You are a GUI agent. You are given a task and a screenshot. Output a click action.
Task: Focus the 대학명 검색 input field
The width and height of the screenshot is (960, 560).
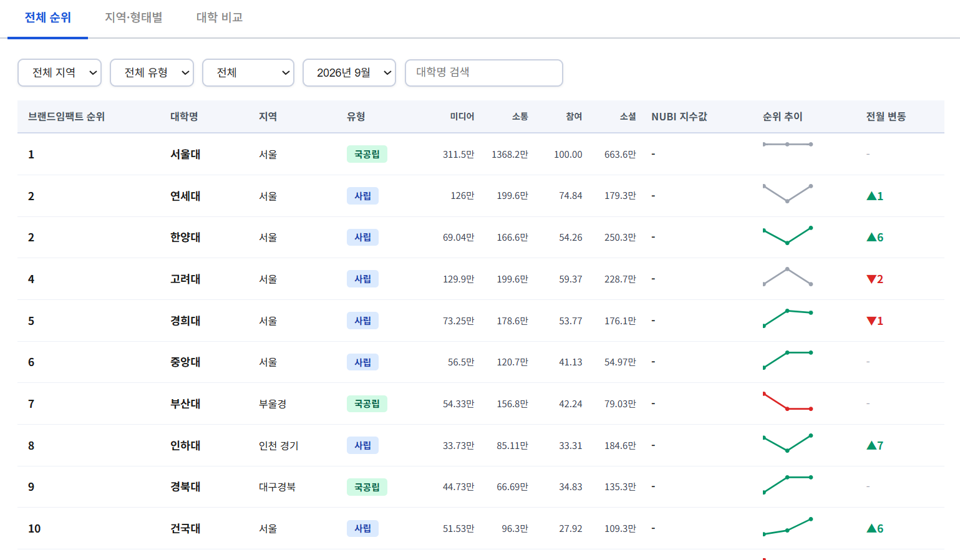pos(483,73)
